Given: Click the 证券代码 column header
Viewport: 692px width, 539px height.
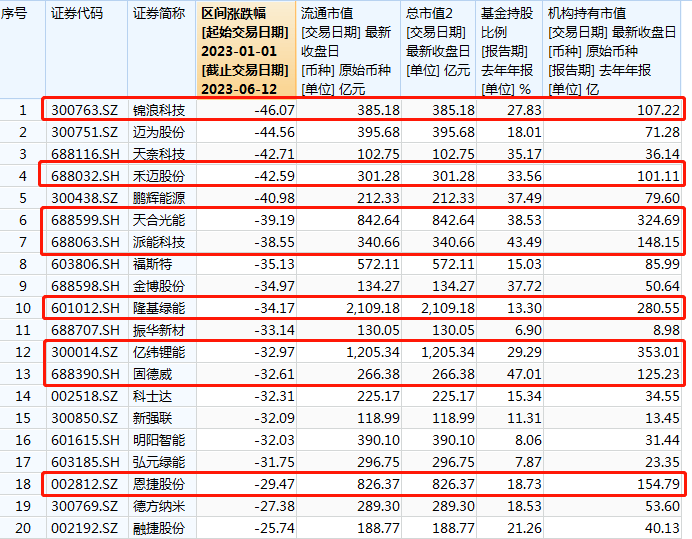Looking at the screenshot, I should [86, 50].
